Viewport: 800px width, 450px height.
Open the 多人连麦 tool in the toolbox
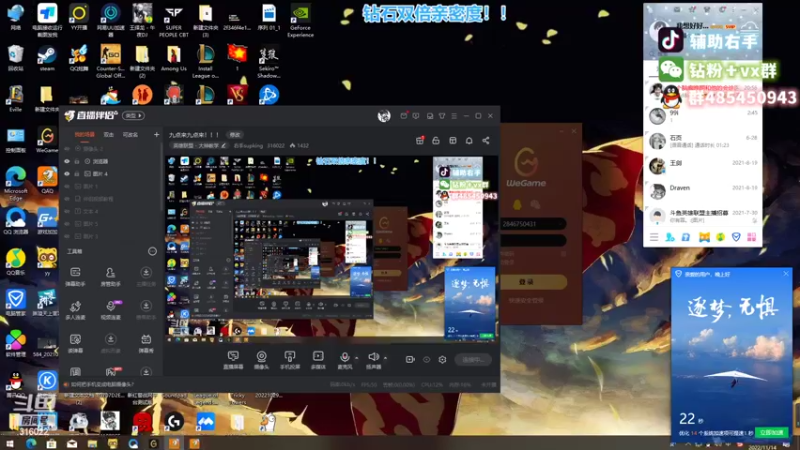tap(76, 310)
